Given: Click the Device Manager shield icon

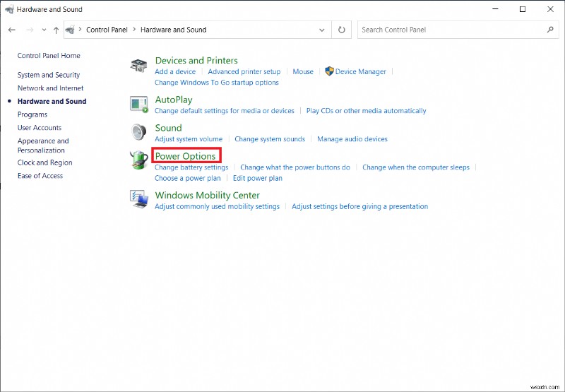Looking at the screenshot, I should pyautogui.click(x=329, y=71).
